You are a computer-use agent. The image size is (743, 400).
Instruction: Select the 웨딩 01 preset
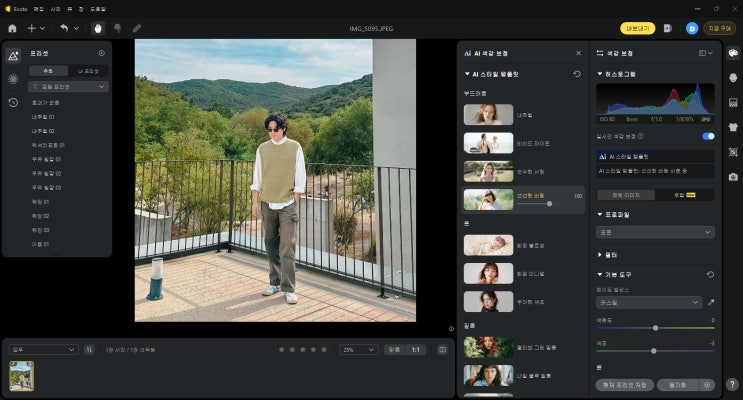40,202
